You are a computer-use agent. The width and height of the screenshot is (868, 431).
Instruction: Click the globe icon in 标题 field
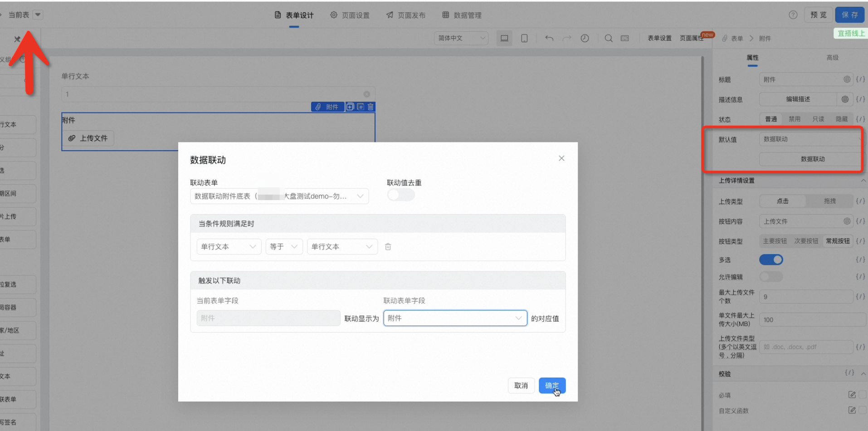847,79
